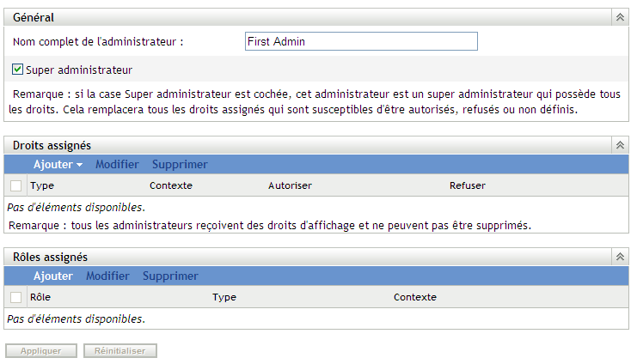
Task: Click Ajouter in Rôles assignés toolbar
Action: pos(53,276)
